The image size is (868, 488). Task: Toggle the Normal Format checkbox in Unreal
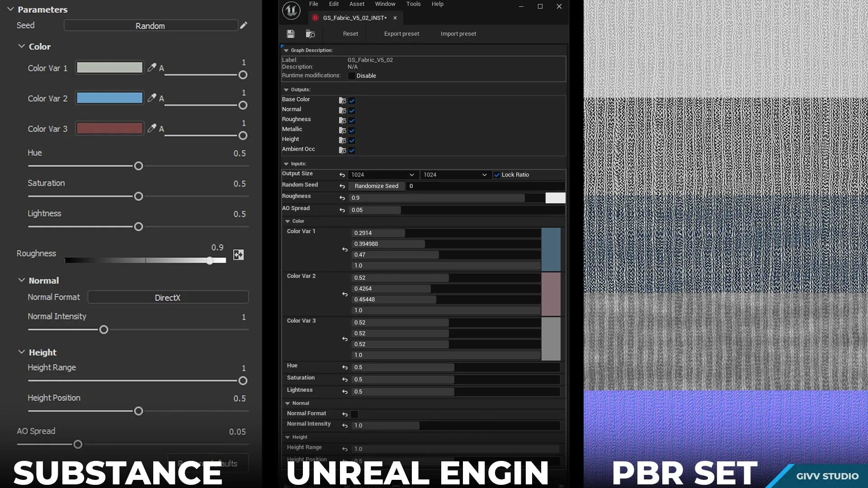(x=354, y=414)
